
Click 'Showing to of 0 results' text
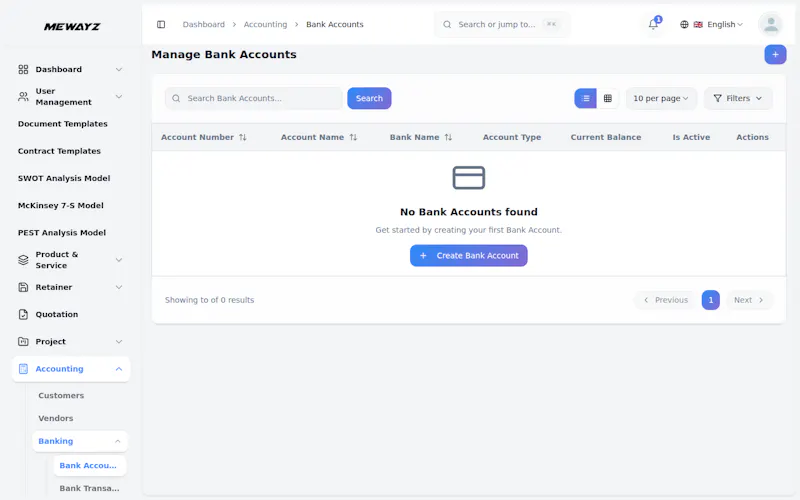(x=209, y=300)
